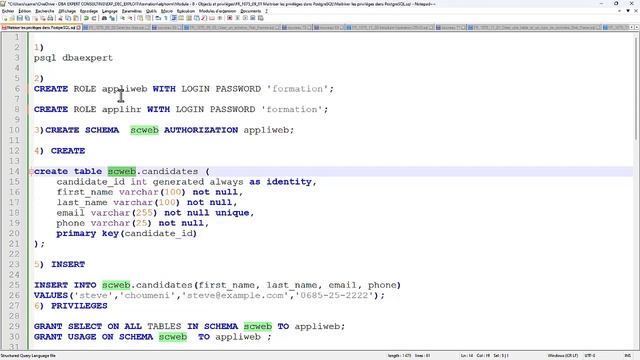Click 'appliweb' in the first CREATE ROLE line
The width and height of the screenshot is (640, 360).
(x=124, y=89)
